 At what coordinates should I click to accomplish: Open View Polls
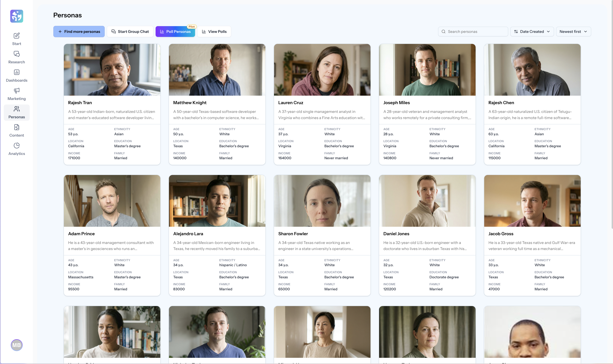(214, 32)
